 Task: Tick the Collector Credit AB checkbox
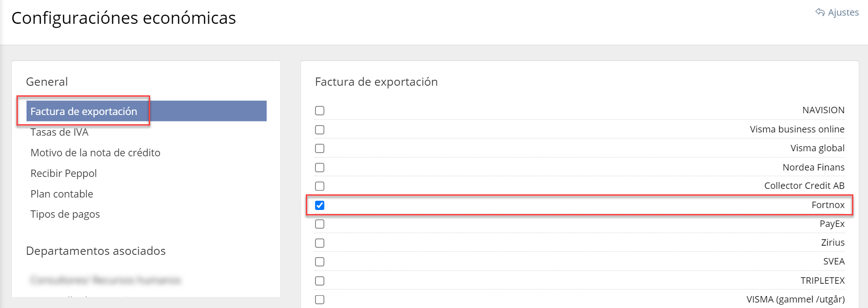(x=320, y=186)
